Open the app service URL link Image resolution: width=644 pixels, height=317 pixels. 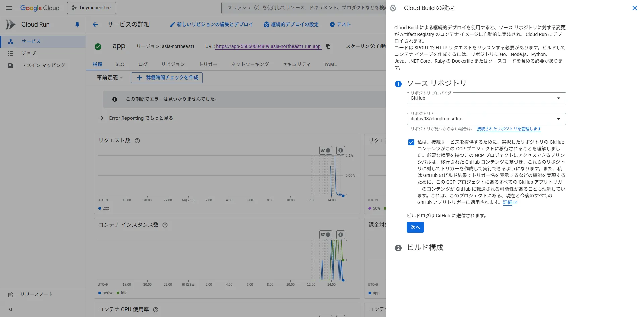(268, 46)
